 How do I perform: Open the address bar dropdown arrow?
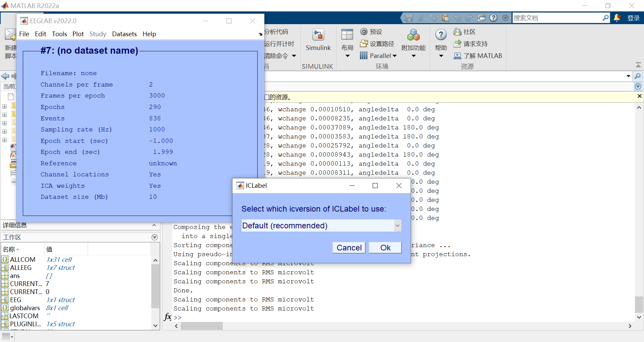point(628,76)
